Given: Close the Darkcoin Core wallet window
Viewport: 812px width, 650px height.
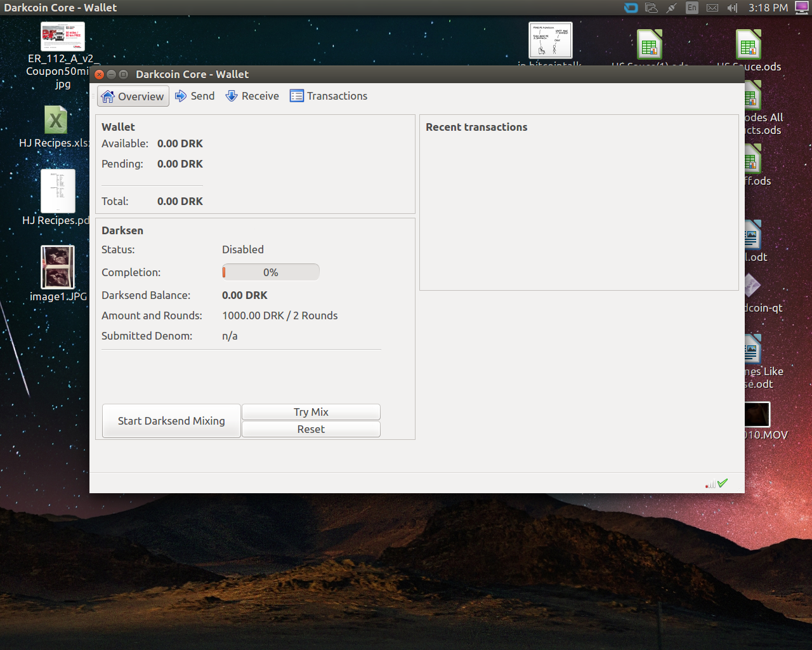Looking at the screenshot, I should (x=99, y=74).
